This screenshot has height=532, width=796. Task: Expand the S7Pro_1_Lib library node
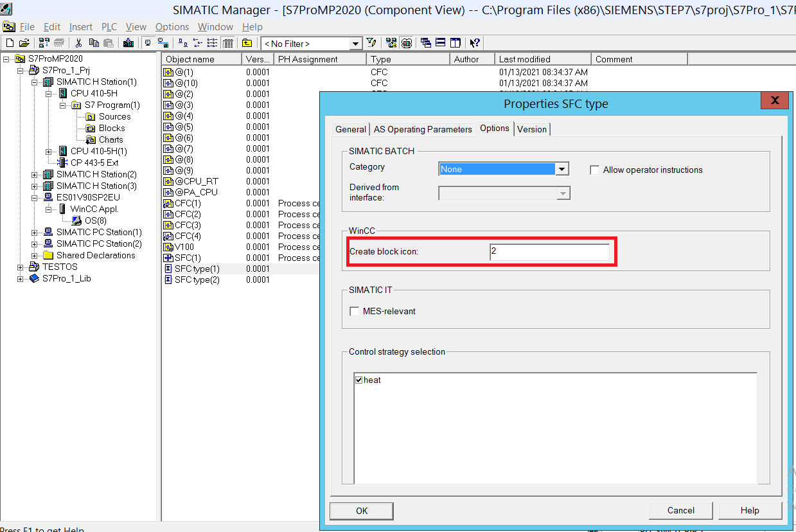point(20,279)
